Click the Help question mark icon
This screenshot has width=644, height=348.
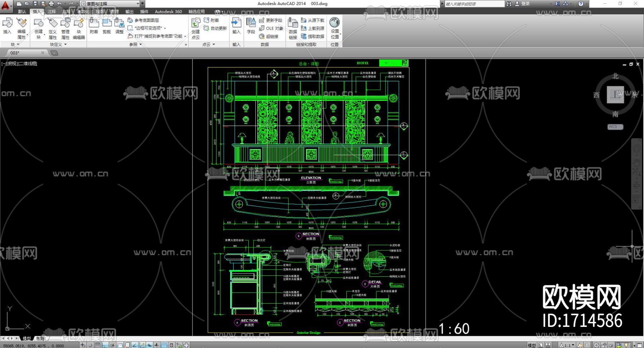coord(581,4)
